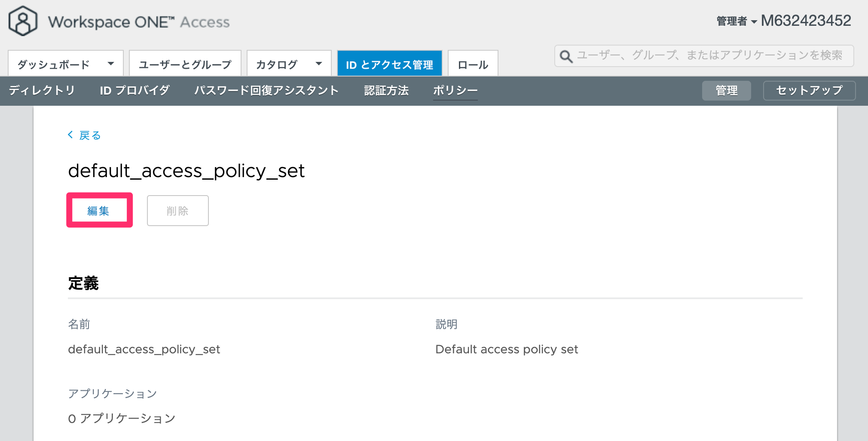Open the ロール tab
Viewport: 868px width, 441px height.
click(473, 64)
